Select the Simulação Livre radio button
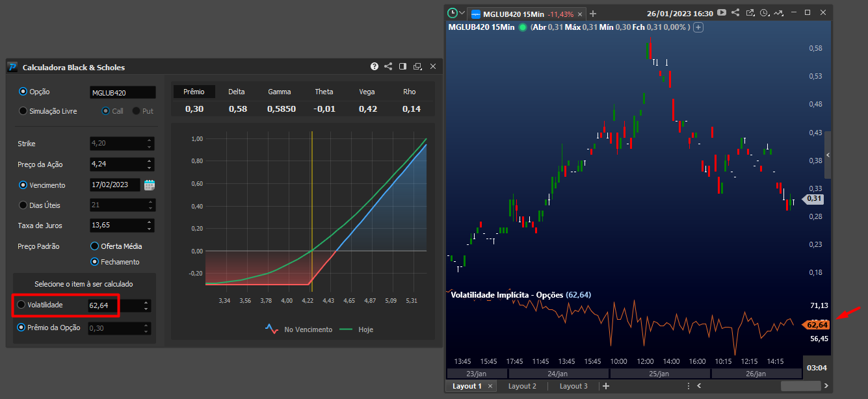Screen dimensions: 868x399 pyautogui.click(x=23, y=111)
